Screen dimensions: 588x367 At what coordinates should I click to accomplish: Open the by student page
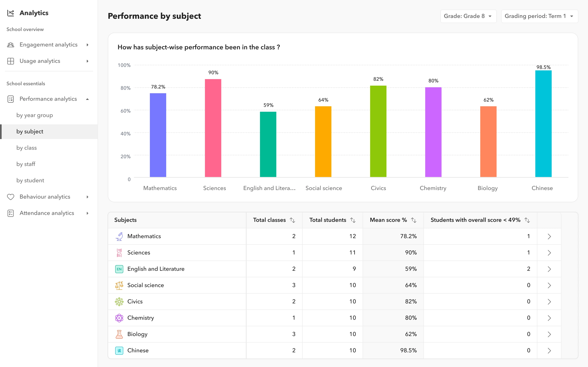(30, 180)
